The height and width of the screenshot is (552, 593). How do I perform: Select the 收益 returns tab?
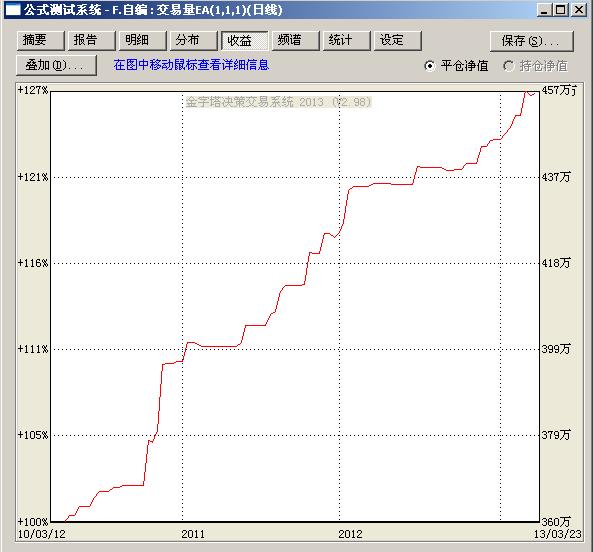pos(245,40)
